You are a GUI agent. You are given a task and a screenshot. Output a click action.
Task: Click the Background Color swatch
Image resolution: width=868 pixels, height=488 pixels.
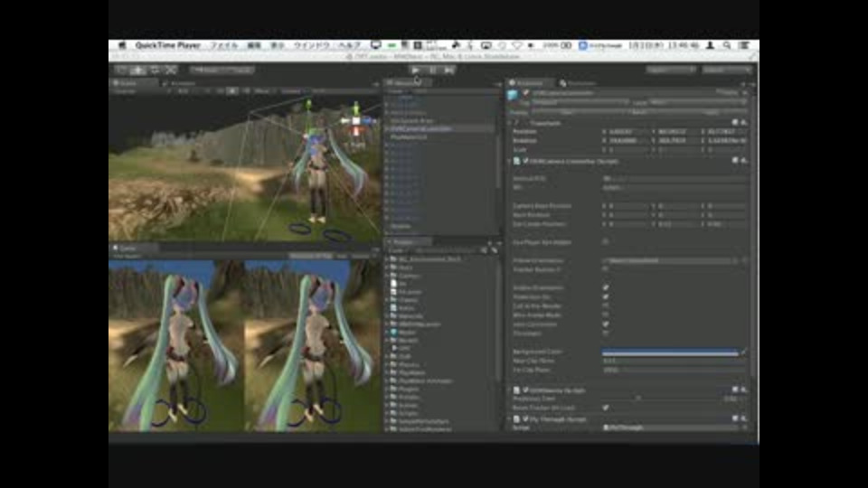point(670,352)
